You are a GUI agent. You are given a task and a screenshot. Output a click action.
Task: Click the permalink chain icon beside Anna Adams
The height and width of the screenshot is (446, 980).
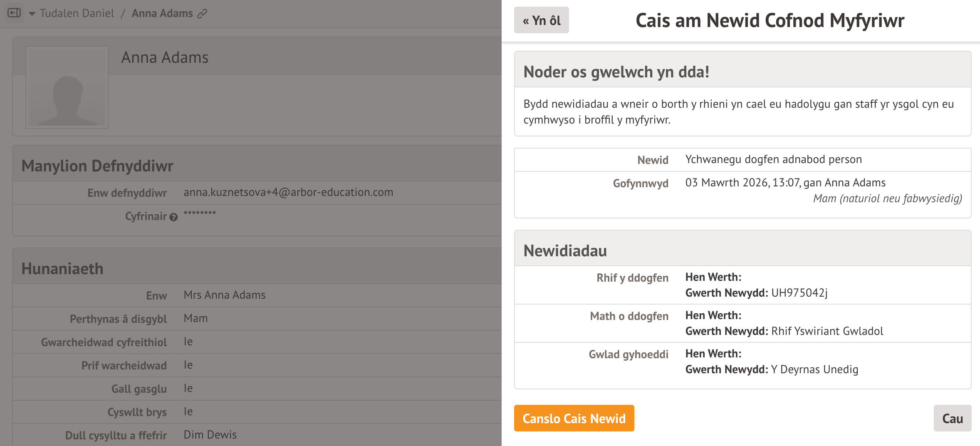(202, 14)
